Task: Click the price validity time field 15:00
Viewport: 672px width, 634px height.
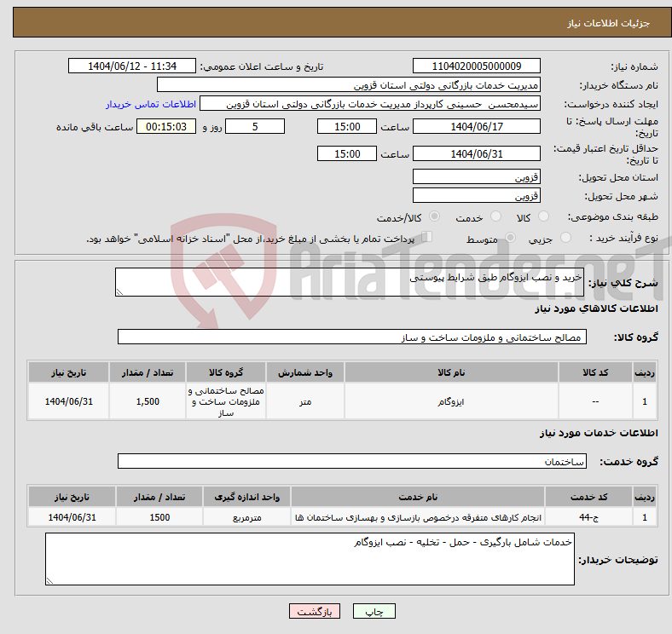Action: pos(347,153)
